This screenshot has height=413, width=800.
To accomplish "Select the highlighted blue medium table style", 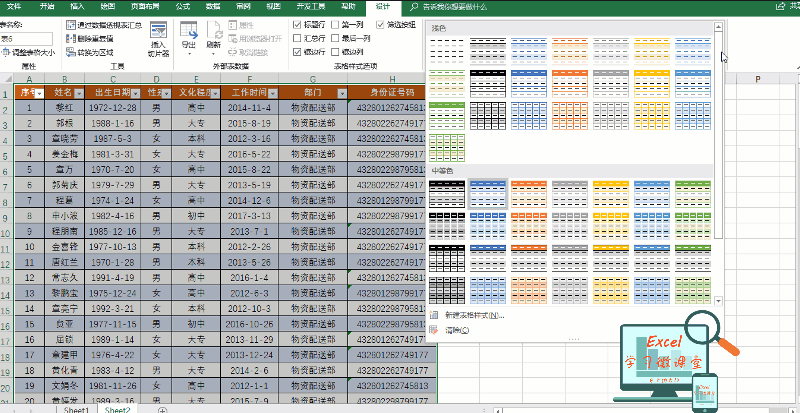I will tap(488, 194).
